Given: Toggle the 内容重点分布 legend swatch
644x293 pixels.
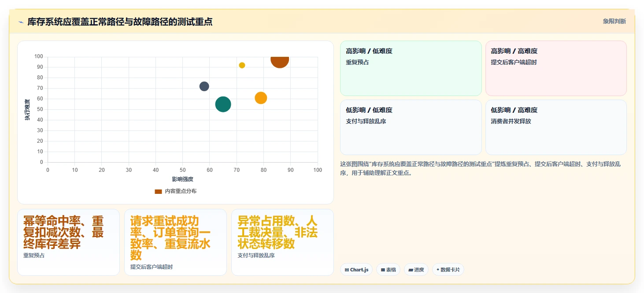Looking at the screenshot, I should [158, 191].
